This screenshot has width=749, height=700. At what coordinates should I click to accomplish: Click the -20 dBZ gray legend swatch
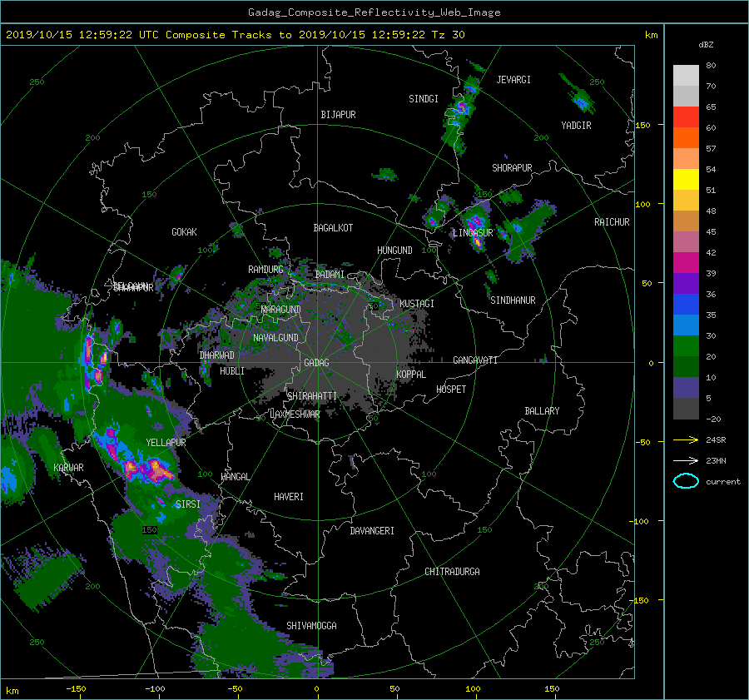coord(686,408)
